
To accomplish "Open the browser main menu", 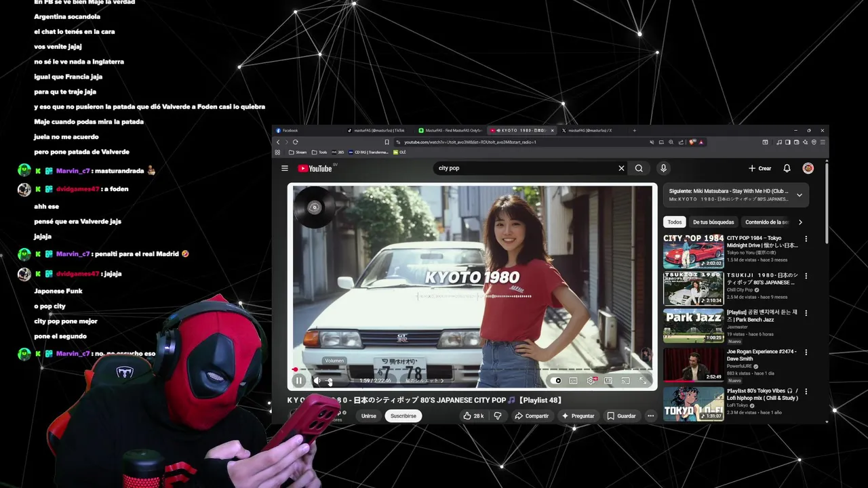I will click(x=823, y=142).
